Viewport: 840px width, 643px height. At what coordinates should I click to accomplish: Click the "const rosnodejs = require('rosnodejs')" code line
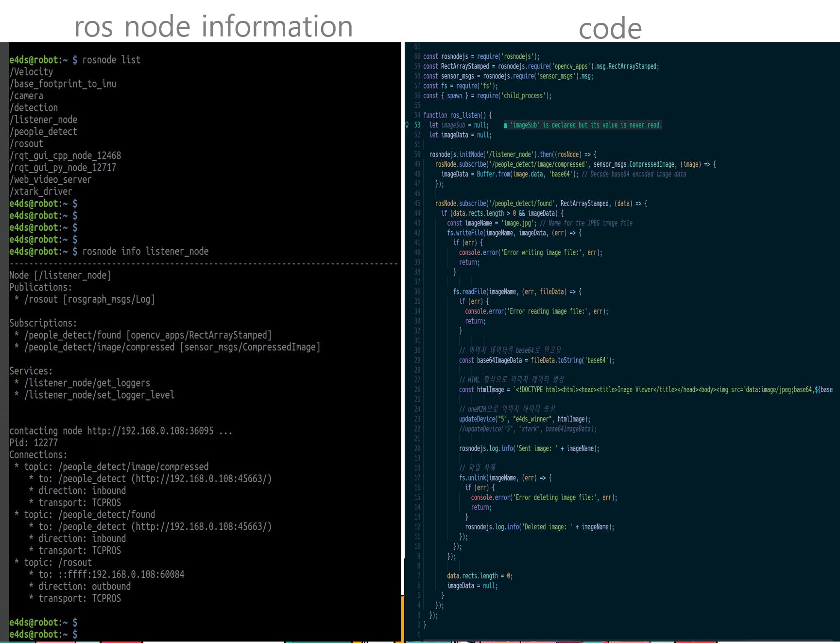point(481,56)
